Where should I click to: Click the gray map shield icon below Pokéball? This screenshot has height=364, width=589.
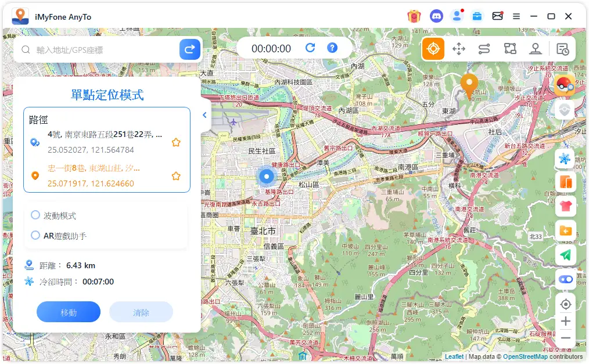[x=565, y=110]
